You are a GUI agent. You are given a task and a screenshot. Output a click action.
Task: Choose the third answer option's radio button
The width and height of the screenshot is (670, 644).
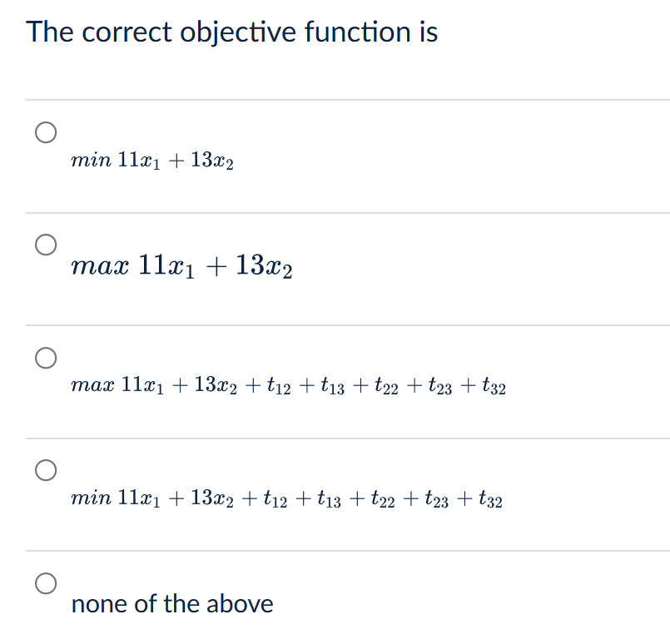pyautogui.click(x=47, y=358)
